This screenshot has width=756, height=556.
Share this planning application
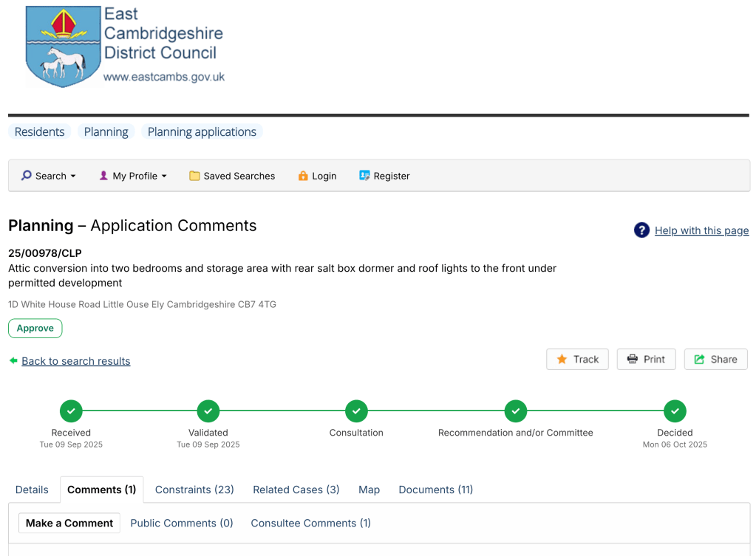[x=715, y=359]
